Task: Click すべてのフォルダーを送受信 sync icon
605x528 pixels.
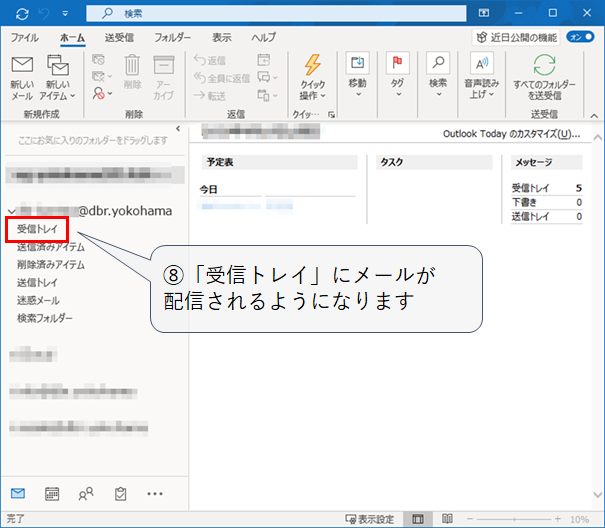Action: [544, 67]
